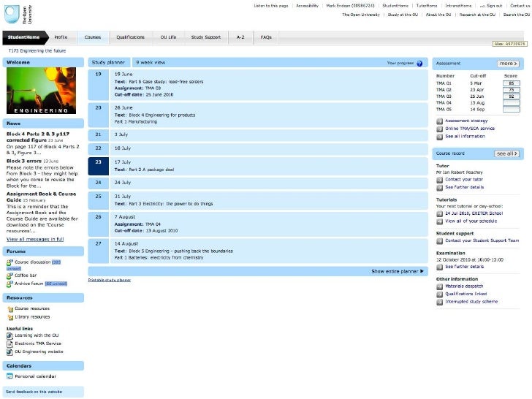This screenshot has height=399, width=532.
Task: Open the Assessment more button
Action: (509, 64)
